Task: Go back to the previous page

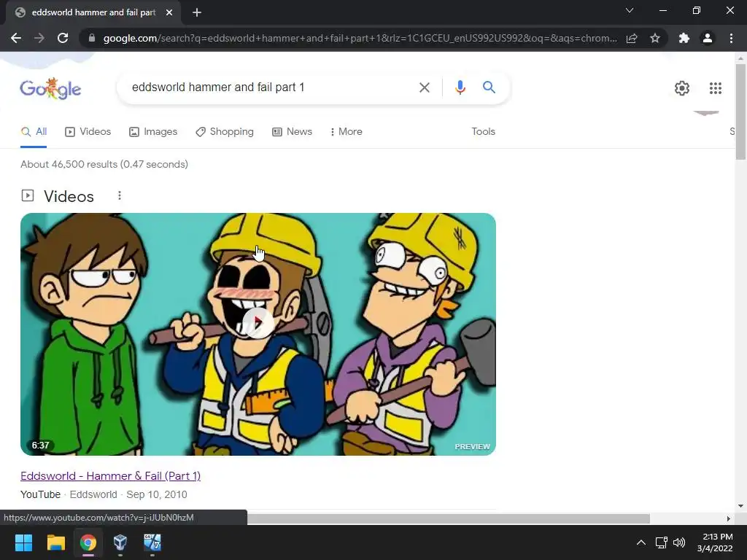Action: 16,38
